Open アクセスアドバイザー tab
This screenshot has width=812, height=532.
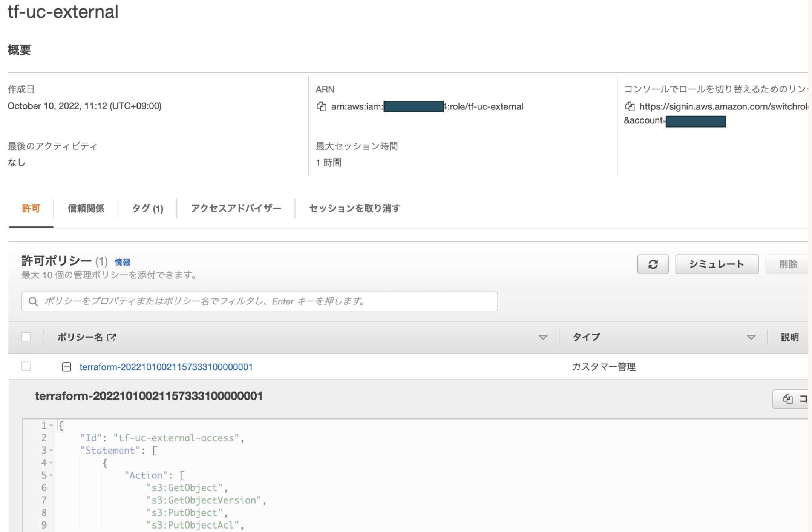236,209
